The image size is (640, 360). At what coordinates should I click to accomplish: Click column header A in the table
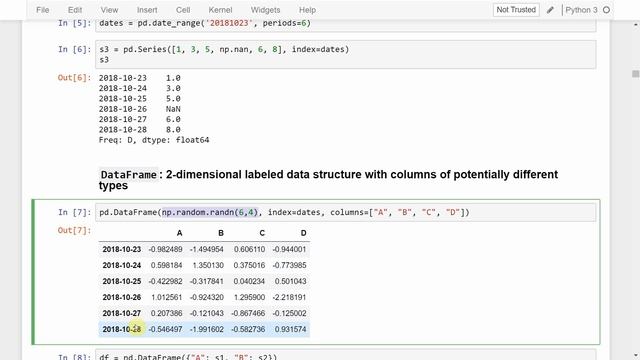pyautogui.click(x=179, y=233)
